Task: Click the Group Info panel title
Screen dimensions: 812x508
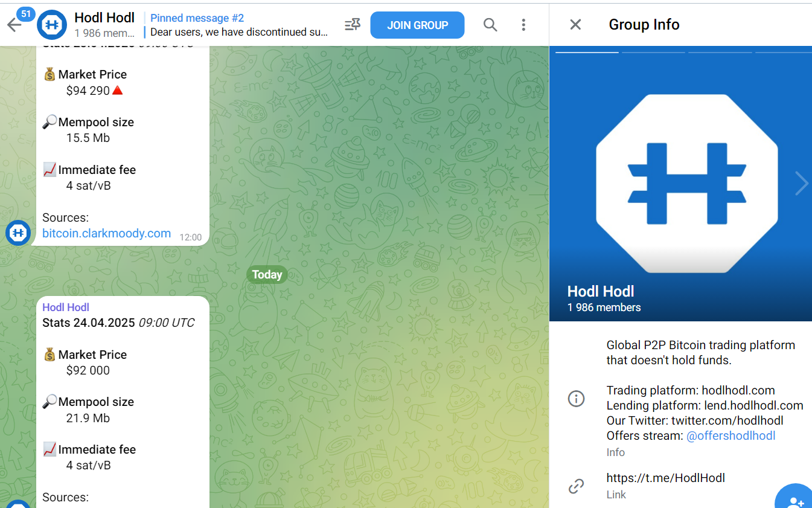Action: pyautogui.click(x=644, y=25)
